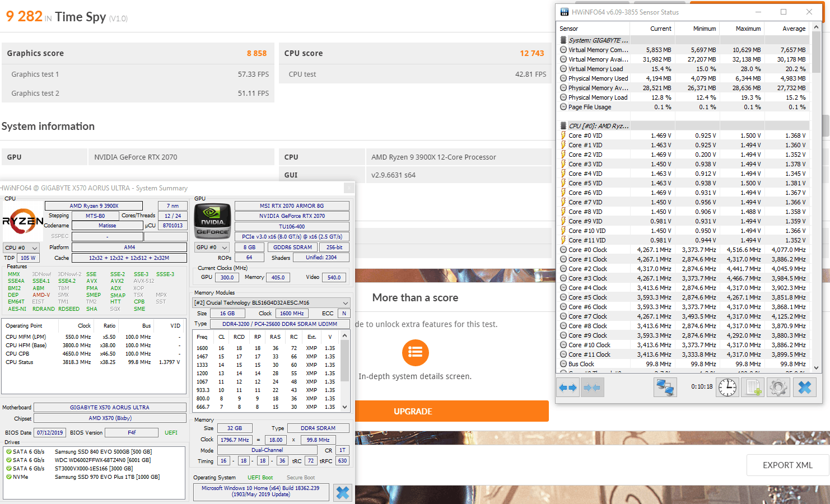Click sensor list scrollbar down arrow
Image resolution: width=830 pixels, height=504 pixels.
coord(816,368)
